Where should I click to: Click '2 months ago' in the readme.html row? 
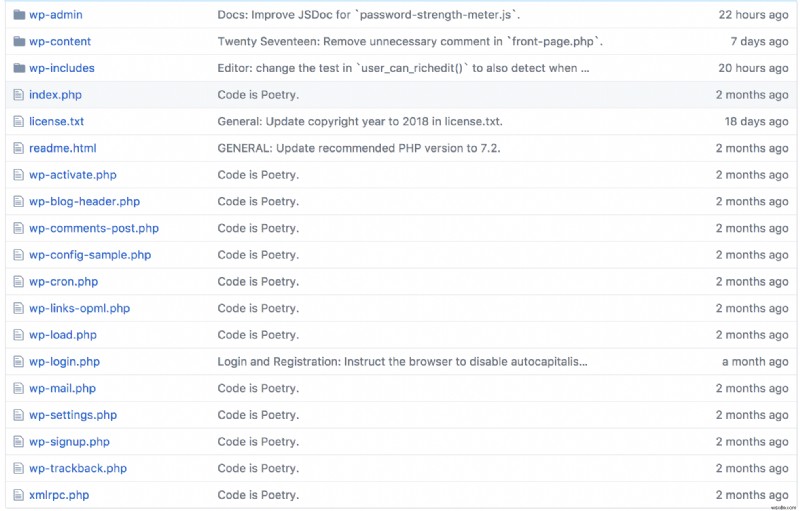coord(752,148)
